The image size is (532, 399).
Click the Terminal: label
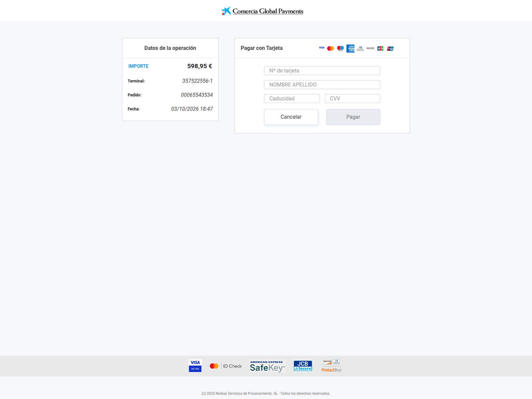click(x=136, y=81)
